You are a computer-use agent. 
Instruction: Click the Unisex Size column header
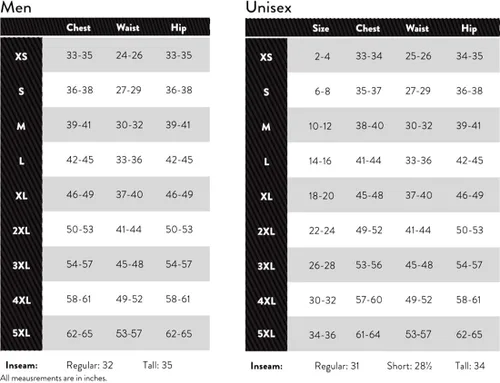coord(321,28)
